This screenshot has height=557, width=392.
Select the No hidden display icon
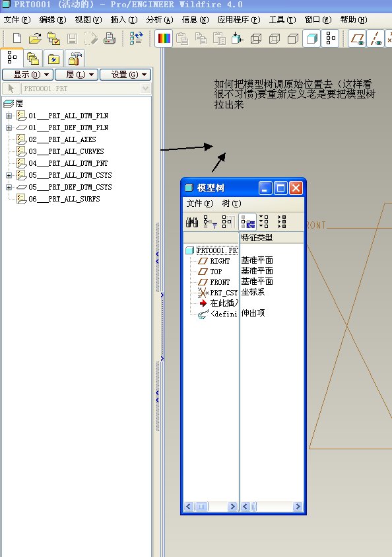292,38
